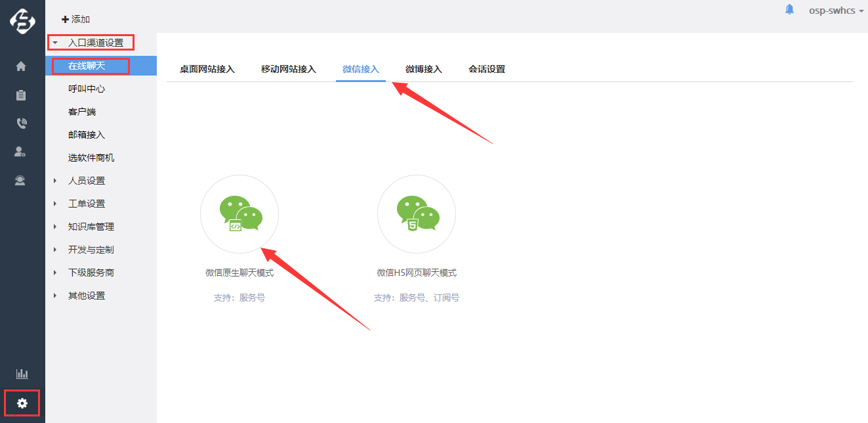Open the 呼叫中心 menu item
The width and height of the screenshot is (868, 423).
tap(86, 89)
